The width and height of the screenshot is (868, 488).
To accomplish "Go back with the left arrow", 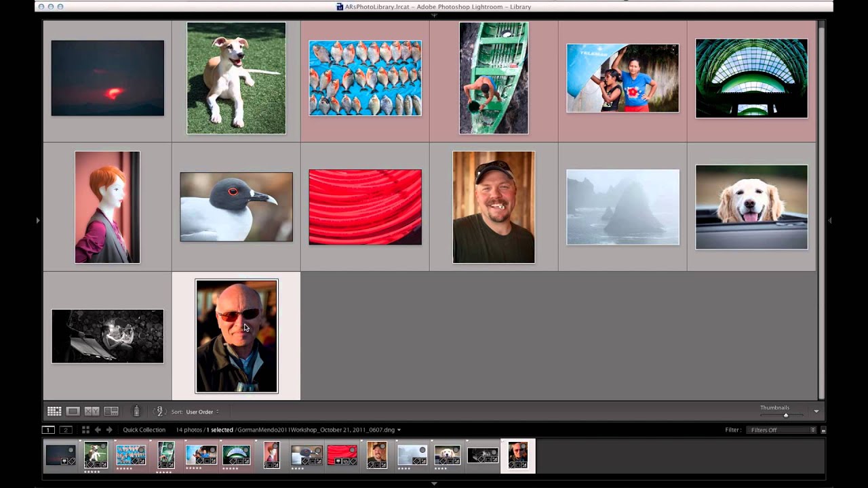I will [x=98, y=430].
